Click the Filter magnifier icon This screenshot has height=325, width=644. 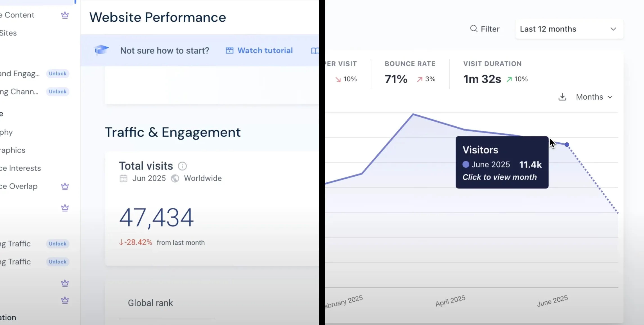(474, 29)
